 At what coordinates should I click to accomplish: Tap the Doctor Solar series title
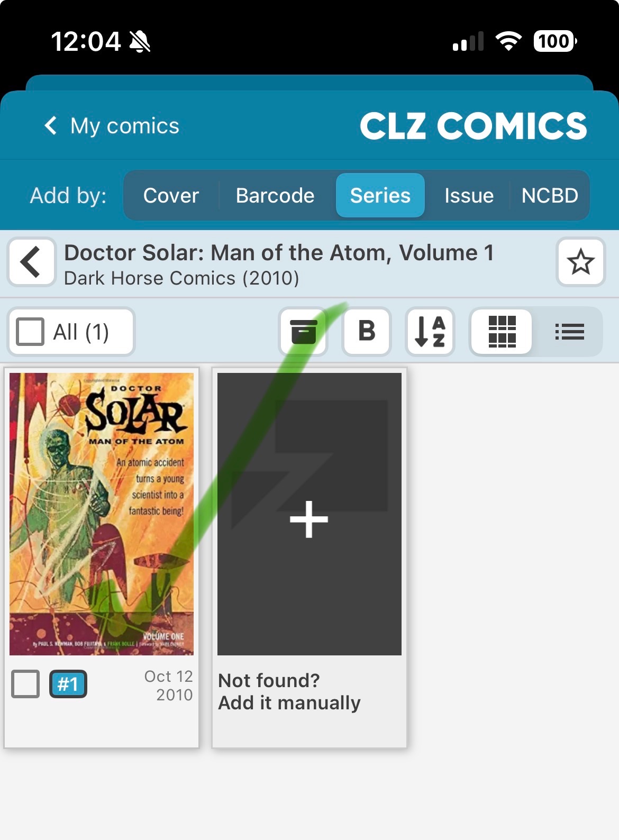point(279,253)
